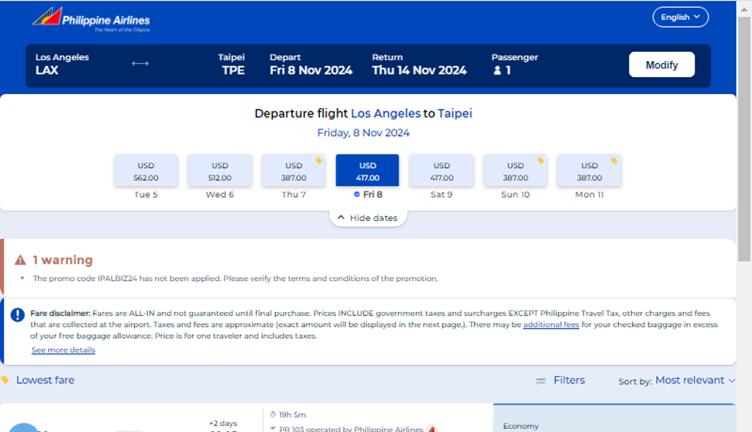Select Sat 9 fare USD 417.00

tap(441, 171)
